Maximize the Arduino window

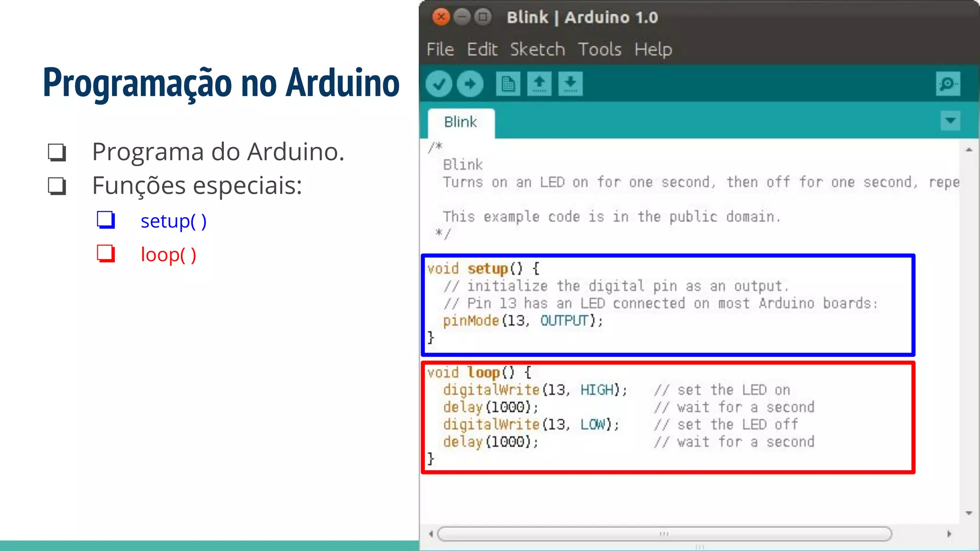click(483, 17)
